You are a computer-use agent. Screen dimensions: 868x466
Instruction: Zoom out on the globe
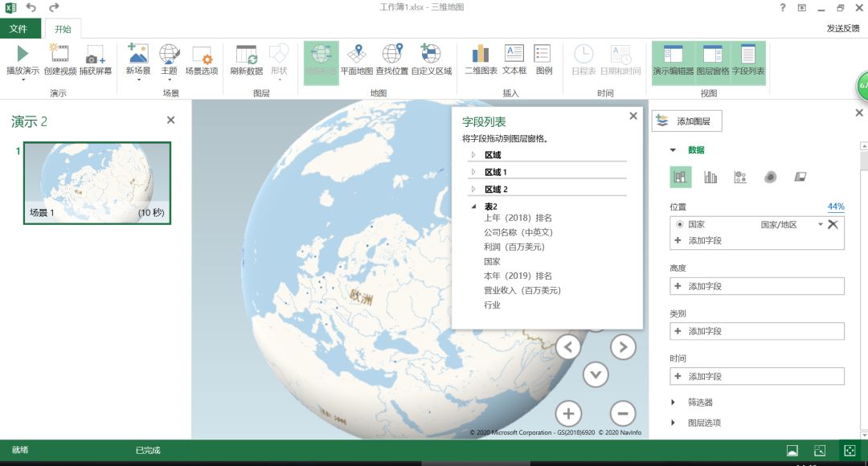(623, 414)
